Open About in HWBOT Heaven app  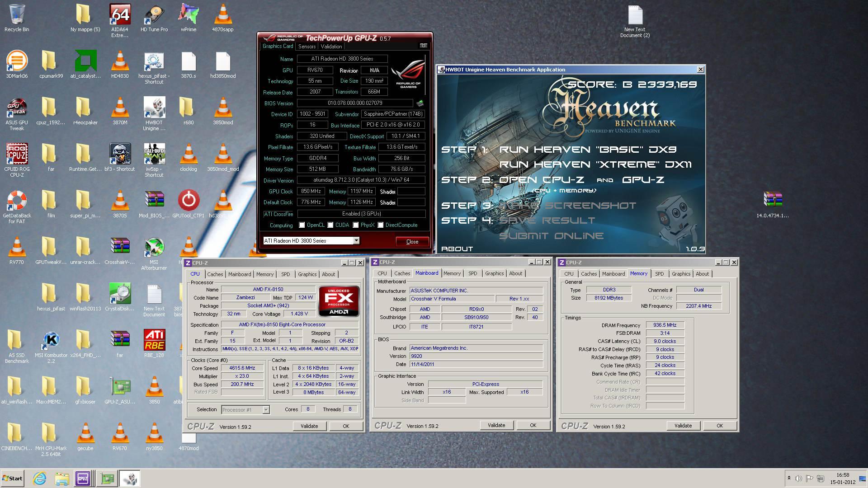pos(457,249)
